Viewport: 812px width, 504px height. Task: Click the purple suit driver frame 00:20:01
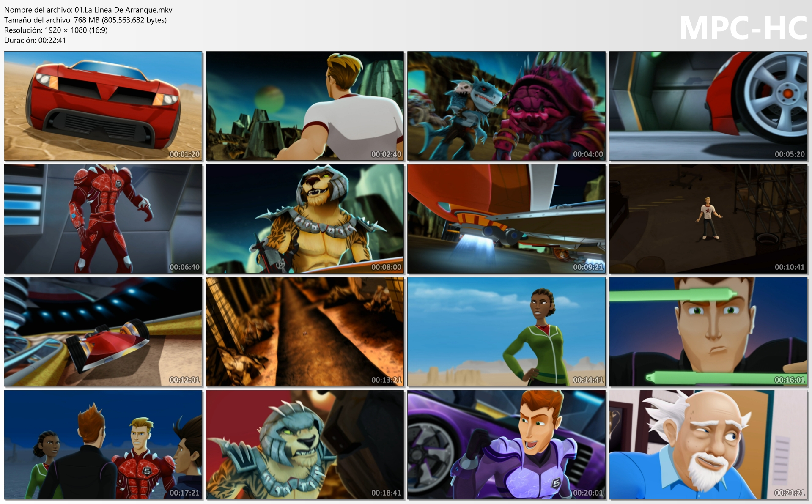point(506,445)
